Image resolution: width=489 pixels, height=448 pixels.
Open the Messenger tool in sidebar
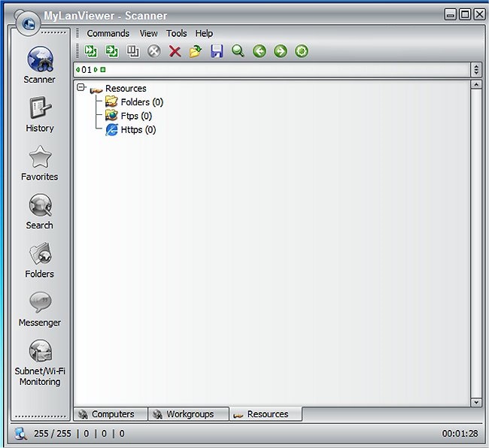pos(40,308)
